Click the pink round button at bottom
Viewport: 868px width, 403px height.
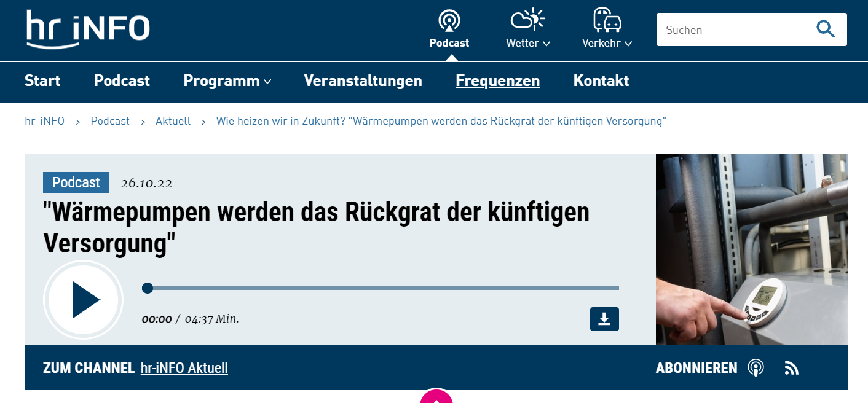[436, 396]
